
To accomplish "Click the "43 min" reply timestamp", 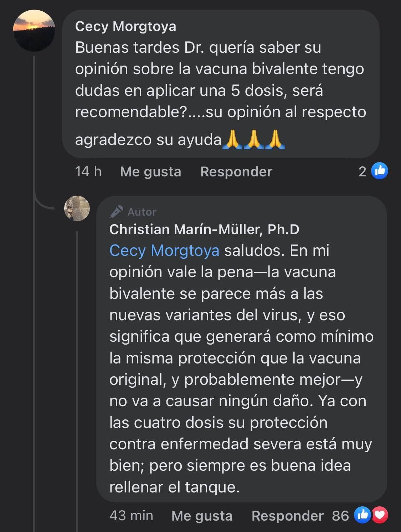I will 131,516.
